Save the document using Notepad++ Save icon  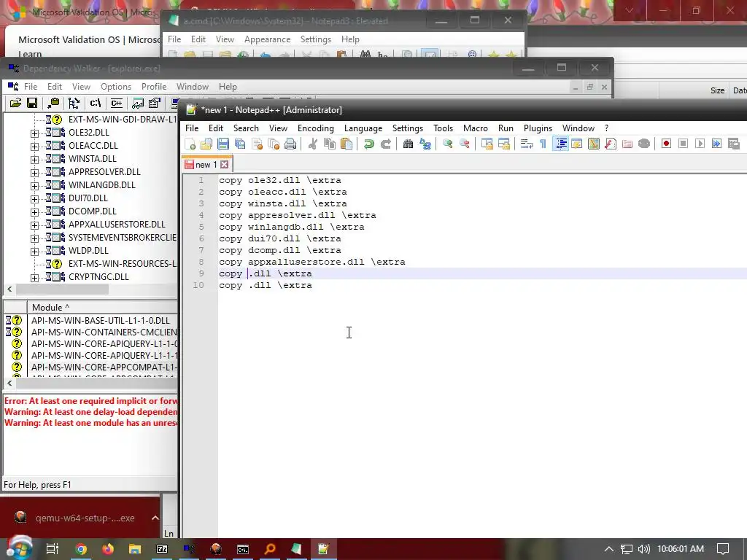pyautogui.click(x=223, y=144)
